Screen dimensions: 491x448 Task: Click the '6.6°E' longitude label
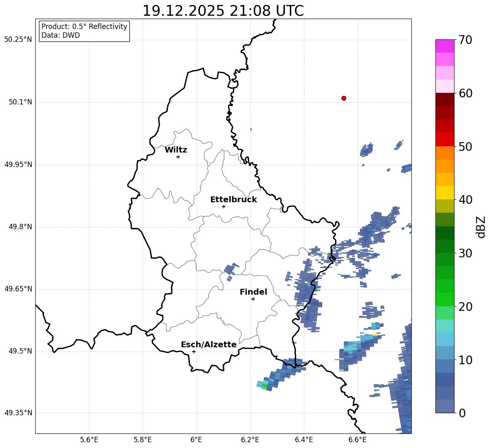[357, 440]
